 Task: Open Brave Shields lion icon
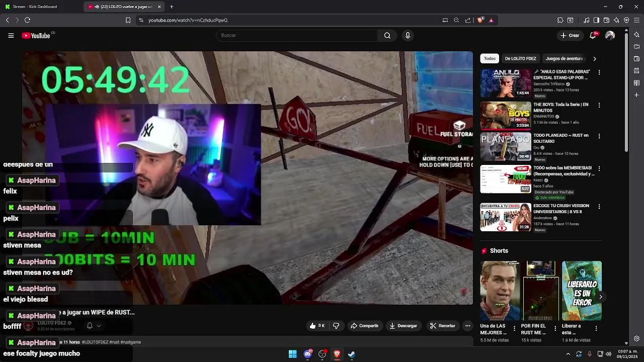click(x=480, y=20)
